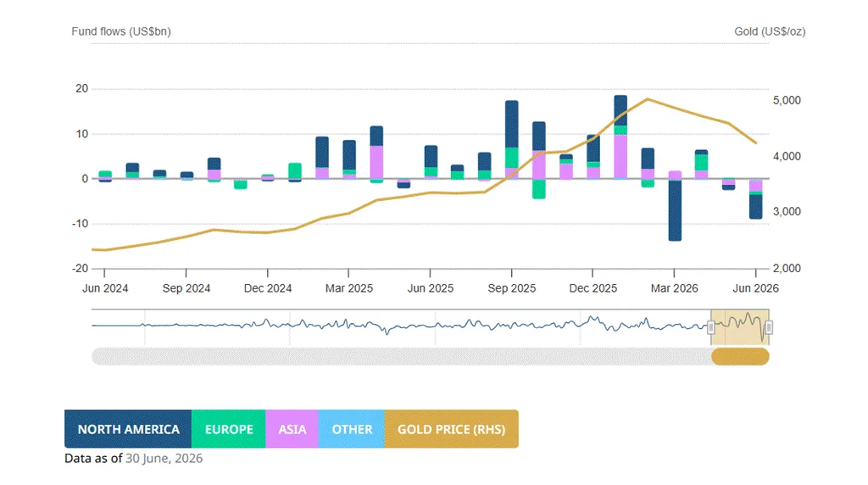Click the 30 June, 2026 date text

pos(164,459)
